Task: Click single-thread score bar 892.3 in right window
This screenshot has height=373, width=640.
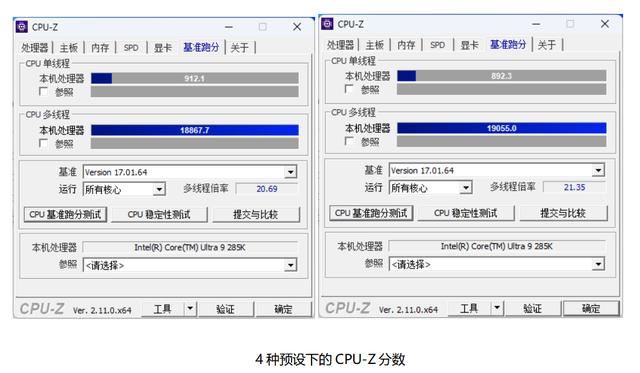Action: click(502, 76)
